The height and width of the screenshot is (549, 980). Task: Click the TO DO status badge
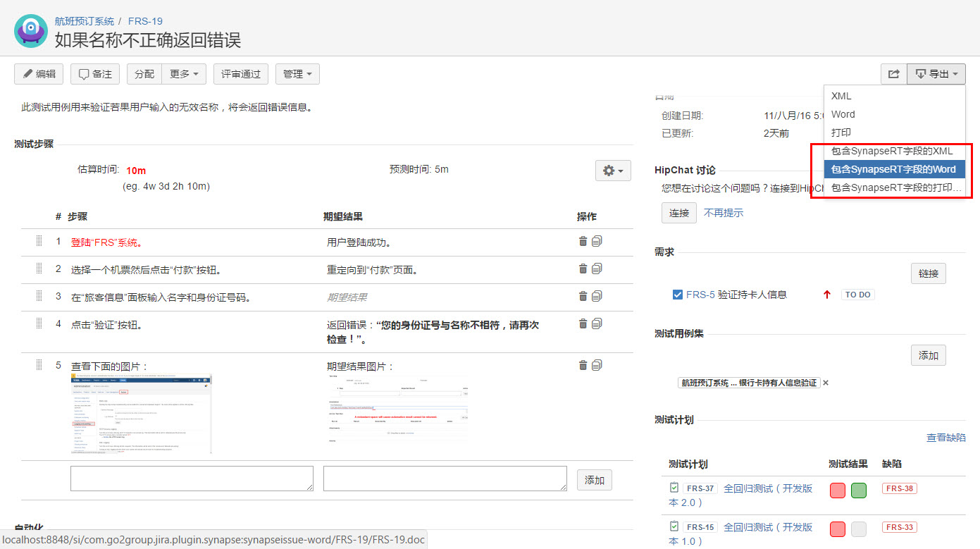tap(857, 295)
